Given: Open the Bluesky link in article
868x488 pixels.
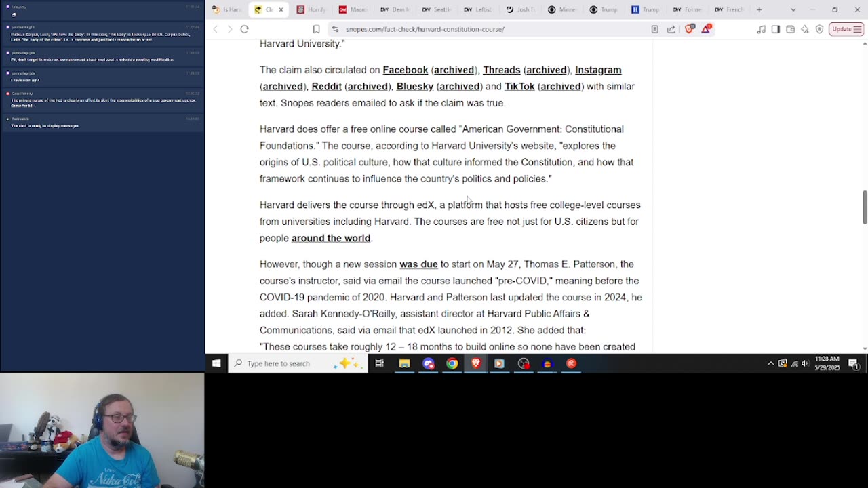Looking at the screenshot, I should (415, 86).
